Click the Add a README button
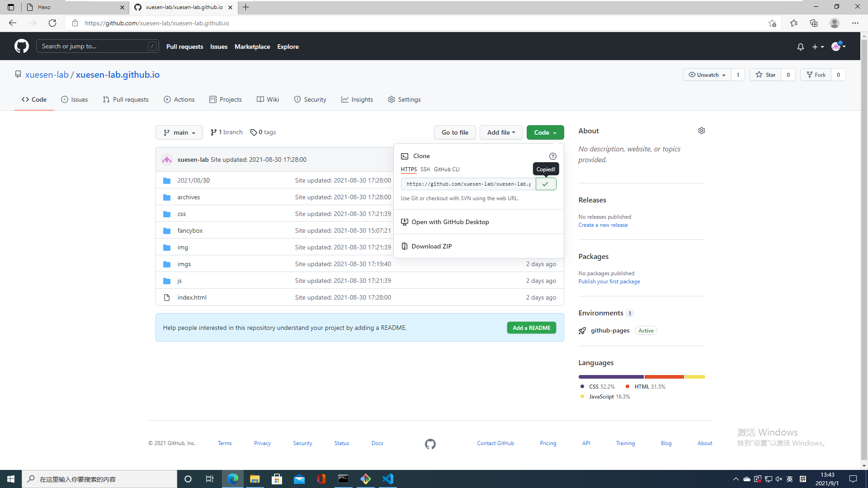The height and width of the screenshot is (488, 868). click(x=531, y=327)
